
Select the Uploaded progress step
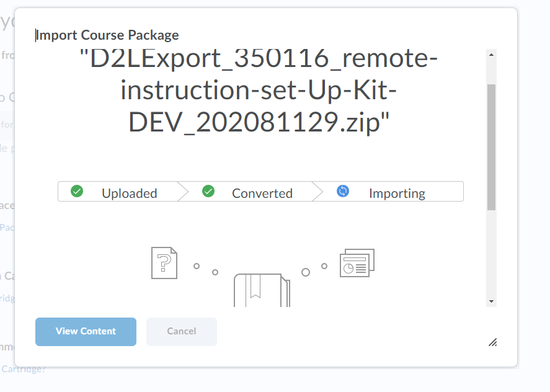(121, 192)
